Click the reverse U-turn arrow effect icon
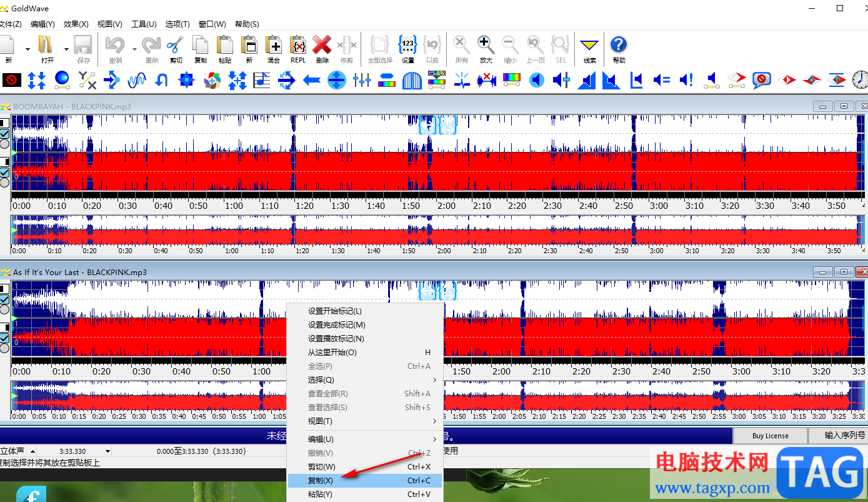 (x=162, y=80)
